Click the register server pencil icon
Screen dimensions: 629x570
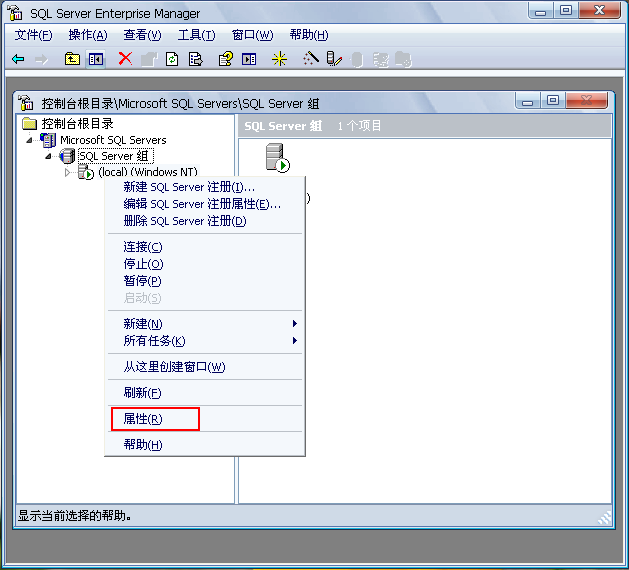click(x=334, y=59)
